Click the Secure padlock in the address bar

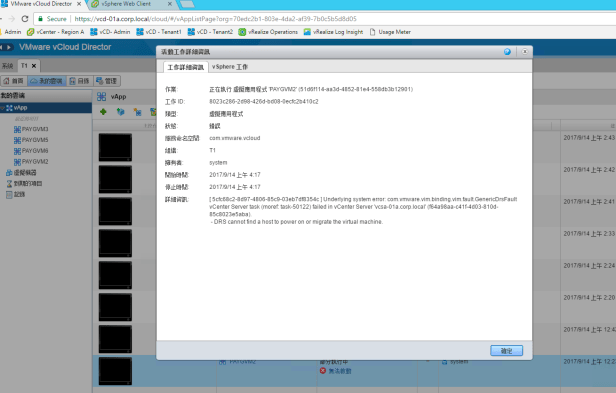click(40, 18)
